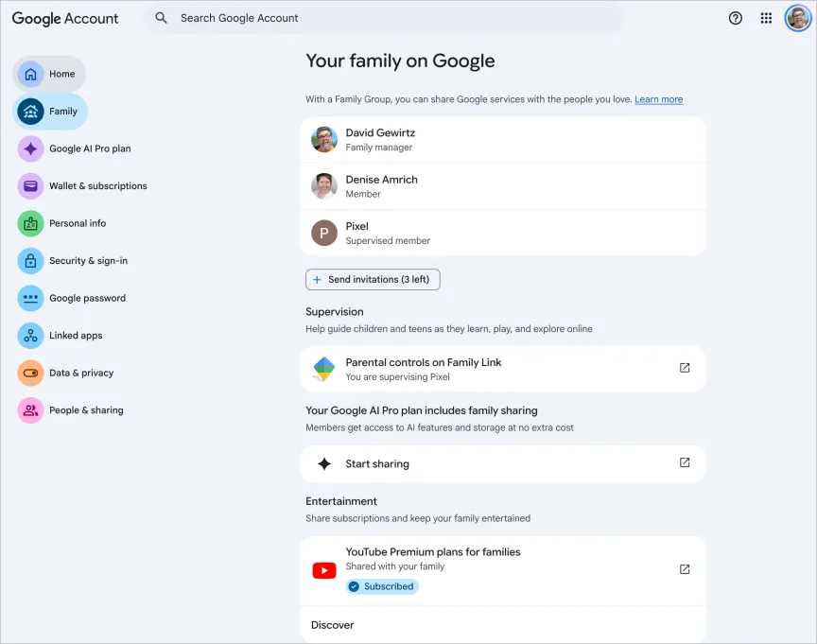Click the plus icon on Send invitations
Screen dimensions: 817x644
317,280
